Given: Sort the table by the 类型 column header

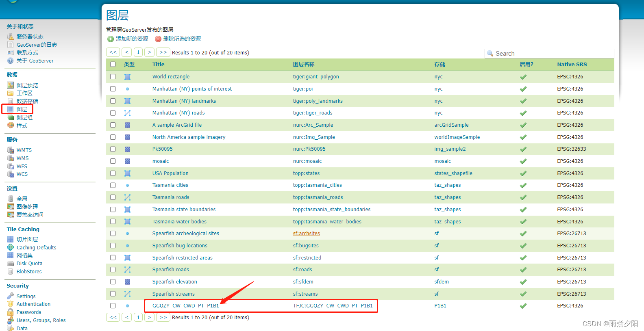Looking at the screenshot, I should pyautogui.click(x=129, y=64).
